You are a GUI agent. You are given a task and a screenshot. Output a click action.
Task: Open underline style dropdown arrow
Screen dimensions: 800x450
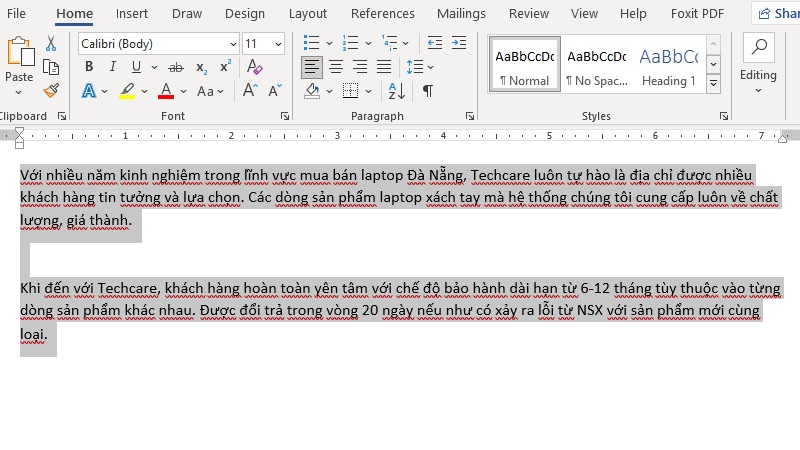(x=154, y=67)
